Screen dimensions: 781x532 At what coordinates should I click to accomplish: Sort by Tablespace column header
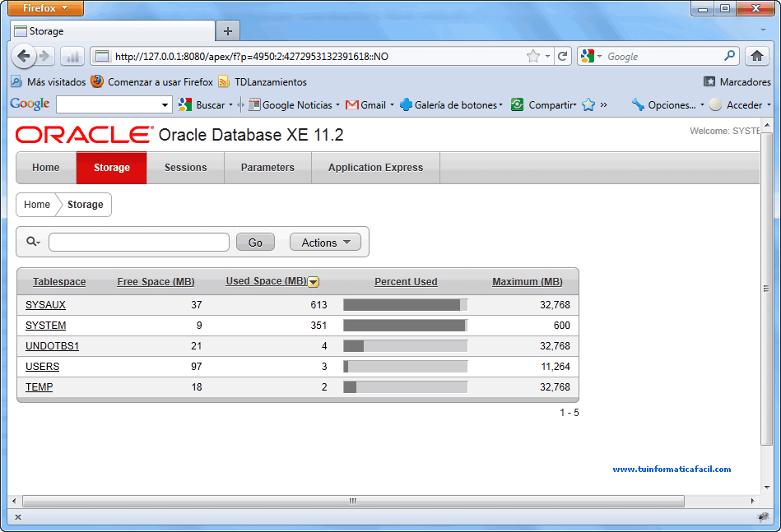(x=59, y=282)
